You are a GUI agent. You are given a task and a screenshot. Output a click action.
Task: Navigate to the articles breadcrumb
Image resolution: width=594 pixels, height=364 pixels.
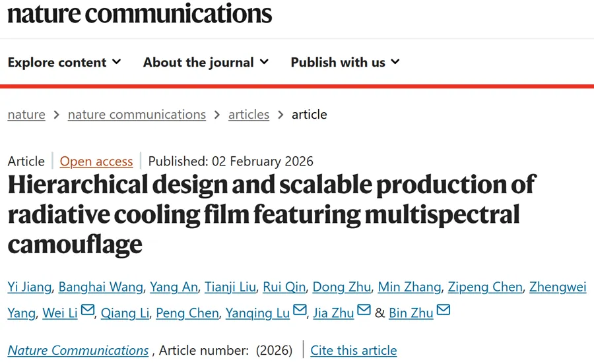pos(249,115)
